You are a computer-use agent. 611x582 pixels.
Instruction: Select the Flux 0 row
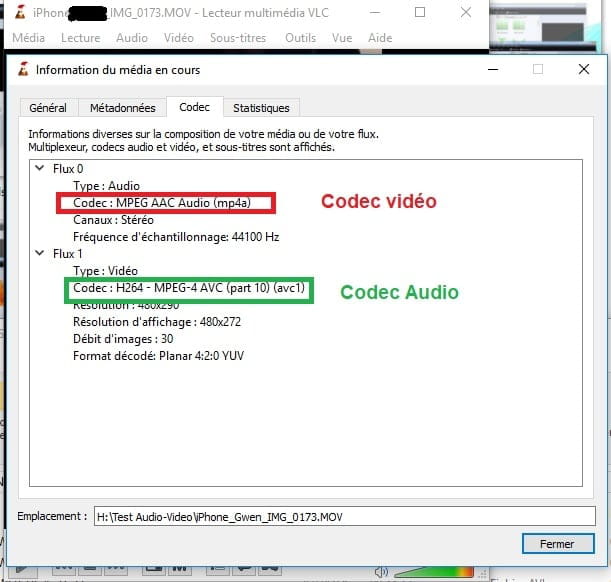point(68,169)
